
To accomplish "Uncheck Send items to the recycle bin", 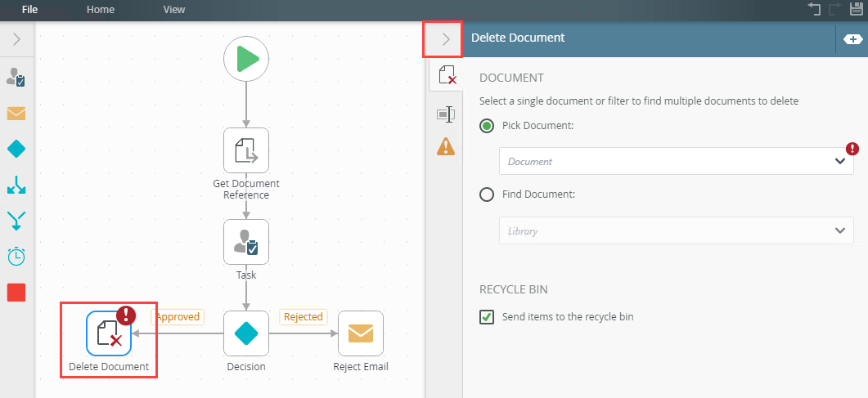I will tap(487, 317).
